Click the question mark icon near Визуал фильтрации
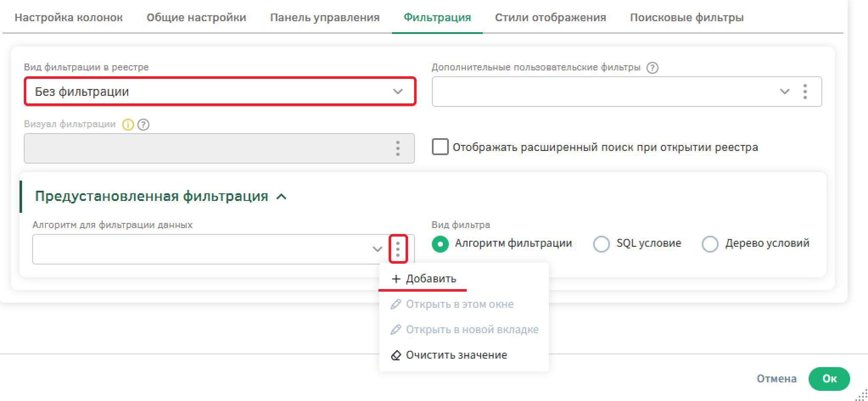This screenshot has height=401, width=868. (x=144, y=125)
